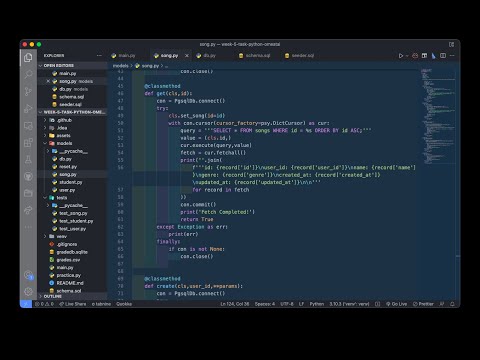480x360 pixels.
Task: Open the Remote Explorer view
Action: coord(28,126)
